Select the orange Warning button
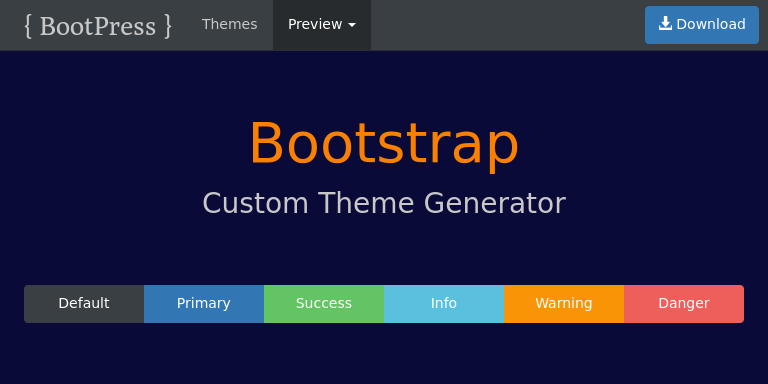 point(564,304)
